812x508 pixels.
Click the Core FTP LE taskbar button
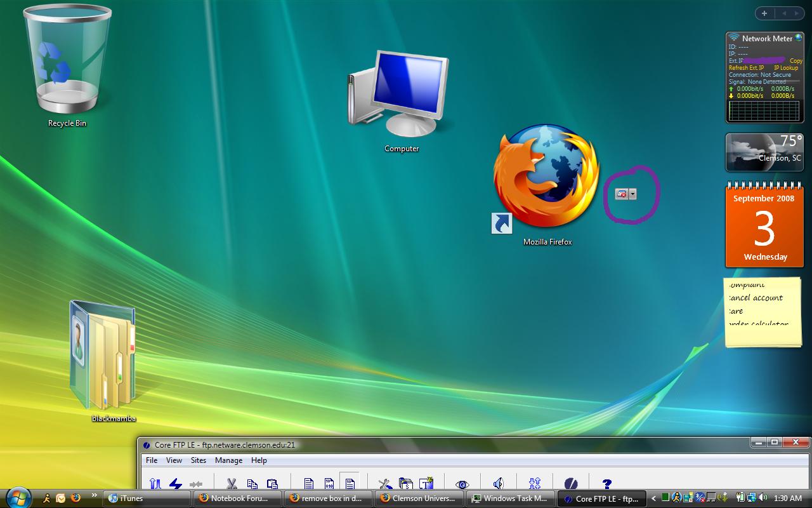[601, 498]
